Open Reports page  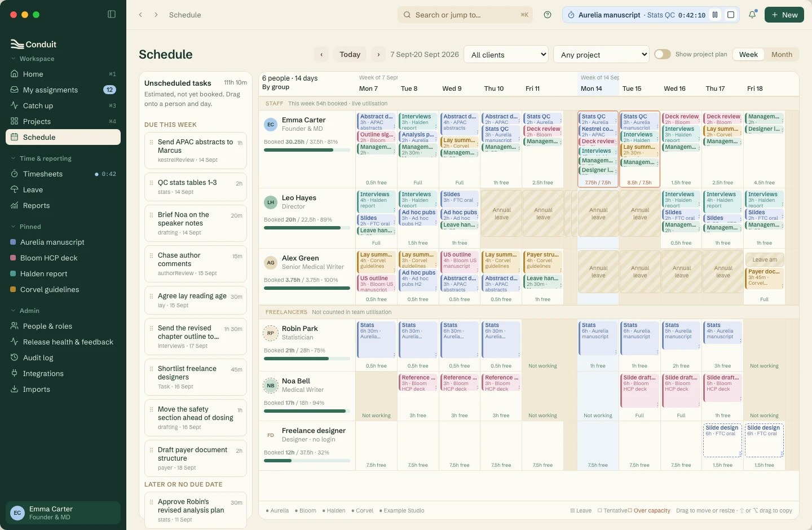[63, 205]
